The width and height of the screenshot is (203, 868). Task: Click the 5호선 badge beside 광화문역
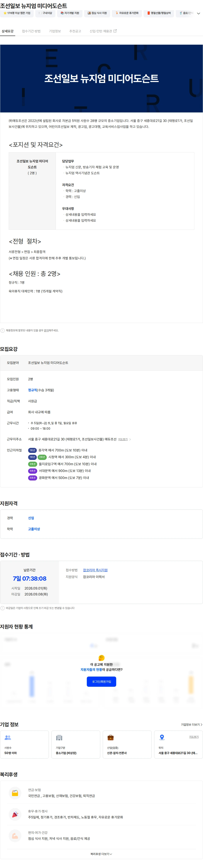[x=32, y=478]
